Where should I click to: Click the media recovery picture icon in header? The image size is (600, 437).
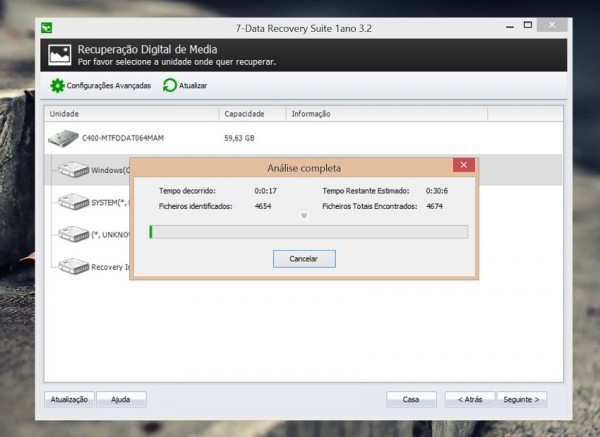(59, 55)
